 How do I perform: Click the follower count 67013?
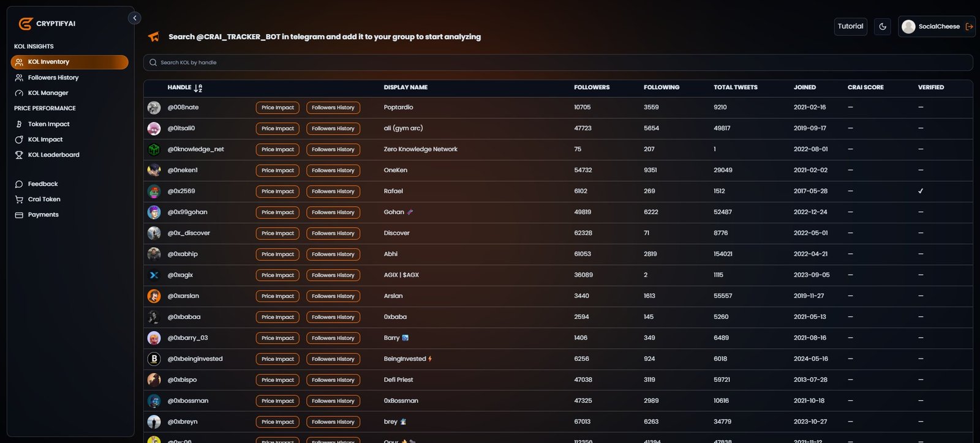[x=582, y=422]
